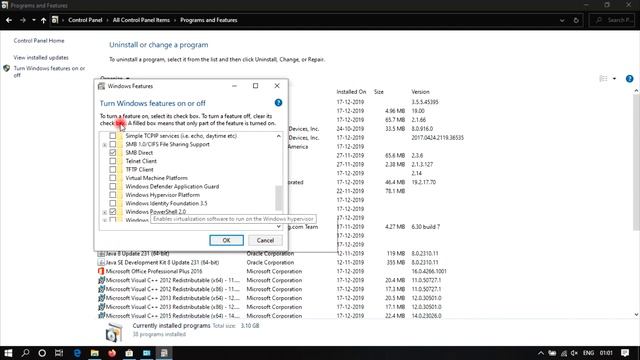Check Windows Identity Foundation 3.5
The width and height of the screenshot is (640, 360).
(113, 203)
